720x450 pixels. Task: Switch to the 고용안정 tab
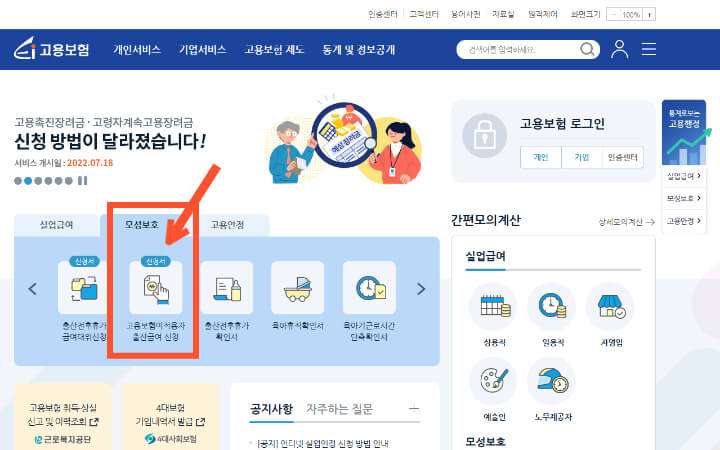click(x=227, y=225)
